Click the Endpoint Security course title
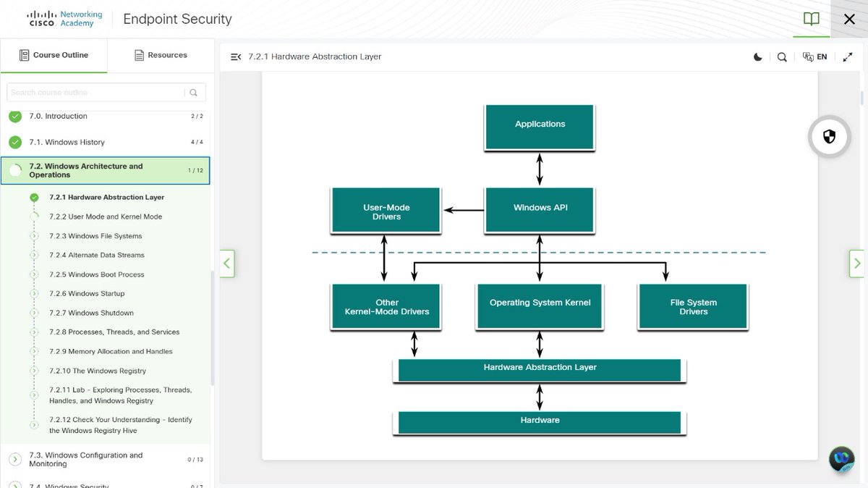 [x=177, y=20]
